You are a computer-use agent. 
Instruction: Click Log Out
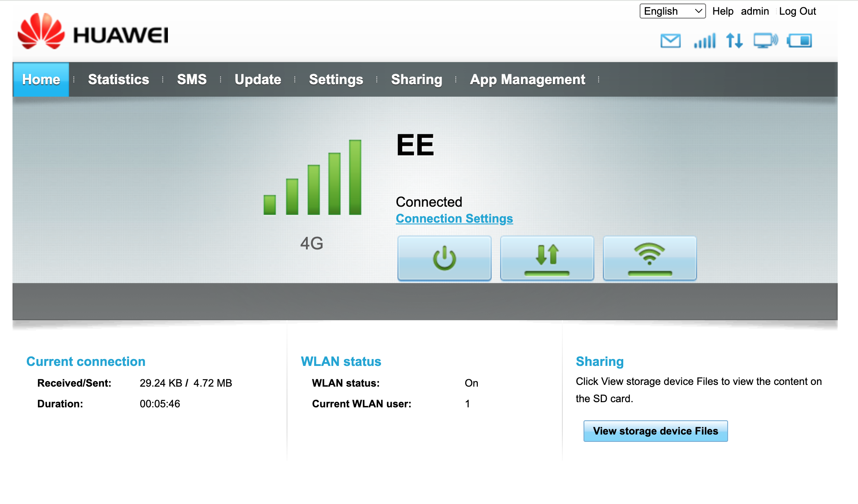(798, 11)
